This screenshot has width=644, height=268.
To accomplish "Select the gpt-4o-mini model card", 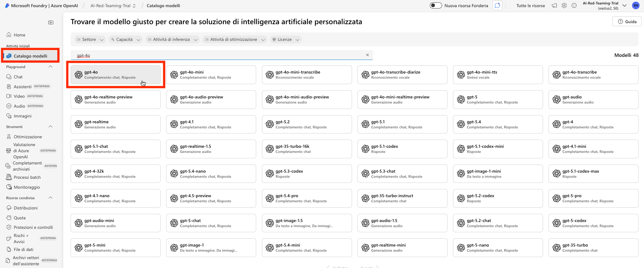I will click(211, 75).
